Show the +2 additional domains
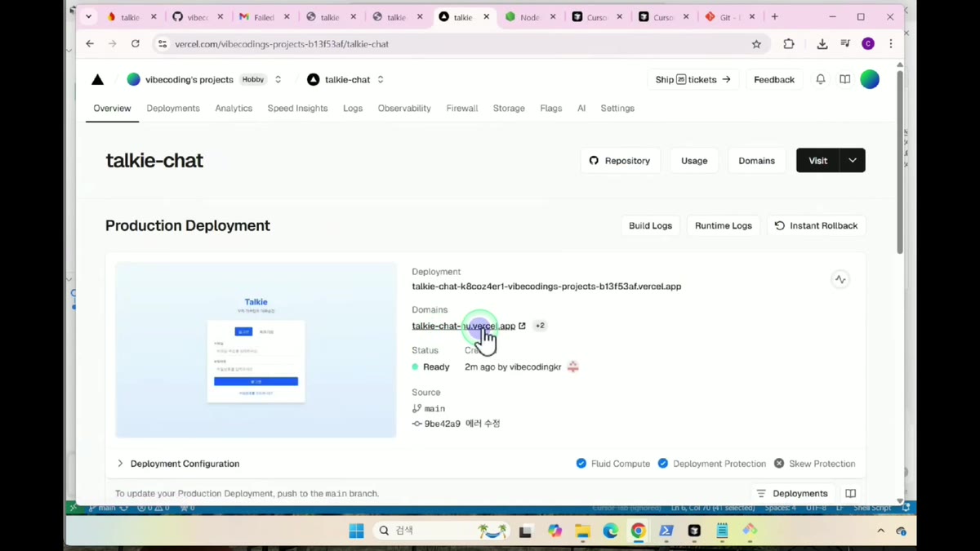This screenshot has height=551, width=980. tap(540, 326)
